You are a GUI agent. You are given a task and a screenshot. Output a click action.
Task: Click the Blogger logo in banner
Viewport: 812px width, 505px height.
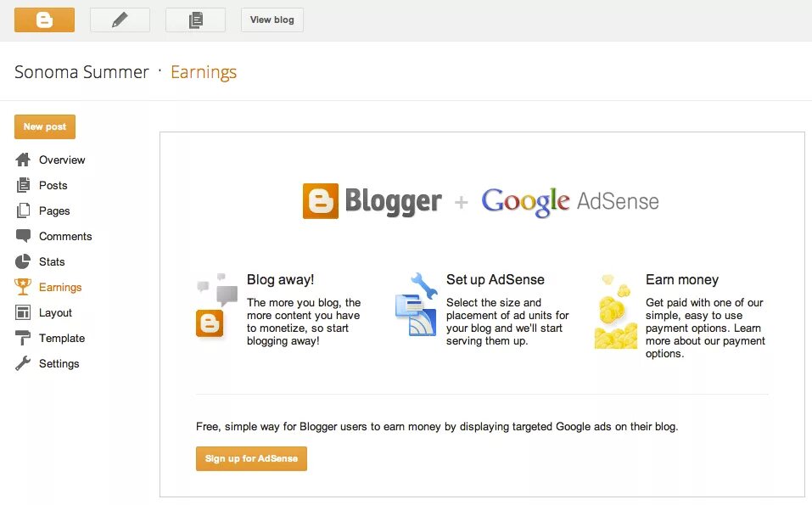tap(372, 201)
